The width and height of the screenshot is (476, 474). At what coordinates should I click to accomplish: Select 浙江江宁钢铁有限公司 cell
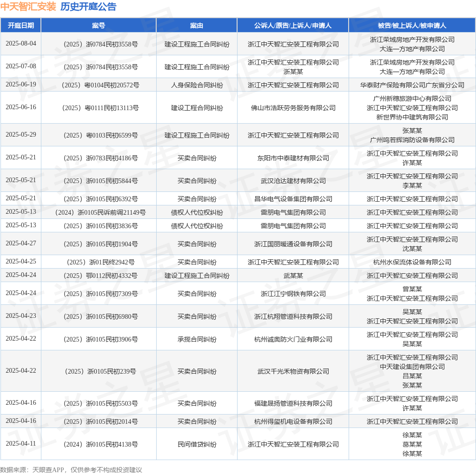pos(293,294)
